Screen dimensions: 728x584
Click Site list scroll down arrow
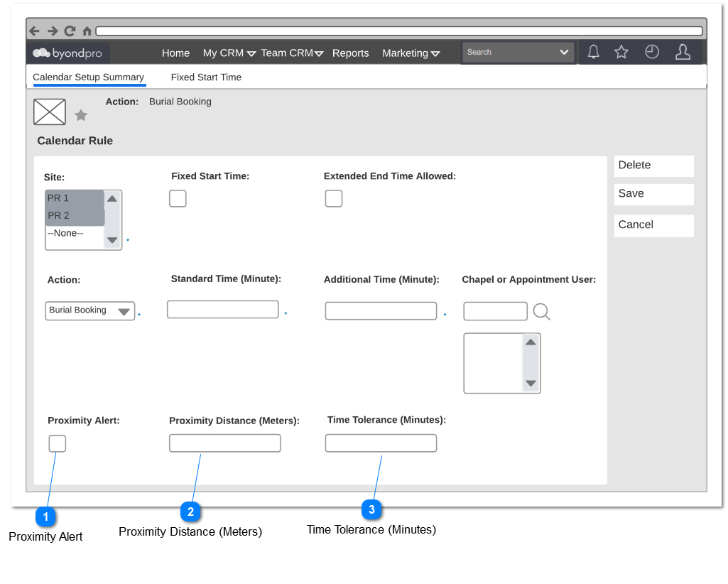point(112,240)
